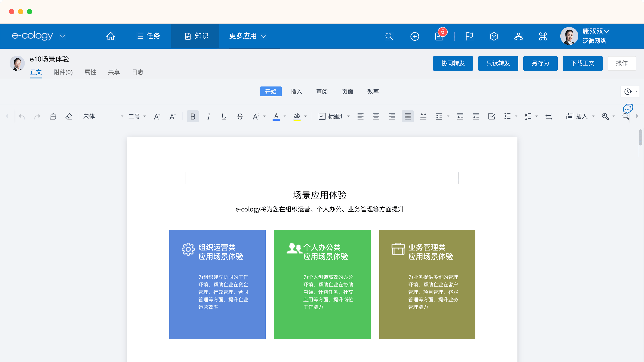Increase paragraph indent
Screen dimensions: 644x362
pos(476,116)
